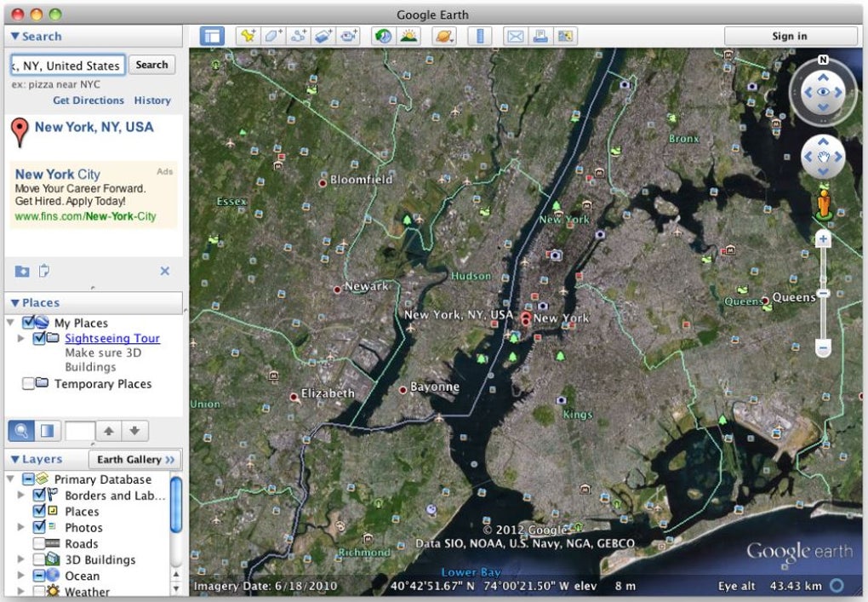
Task: Show historical imagery clock icon
Action: tap(383, 36)
